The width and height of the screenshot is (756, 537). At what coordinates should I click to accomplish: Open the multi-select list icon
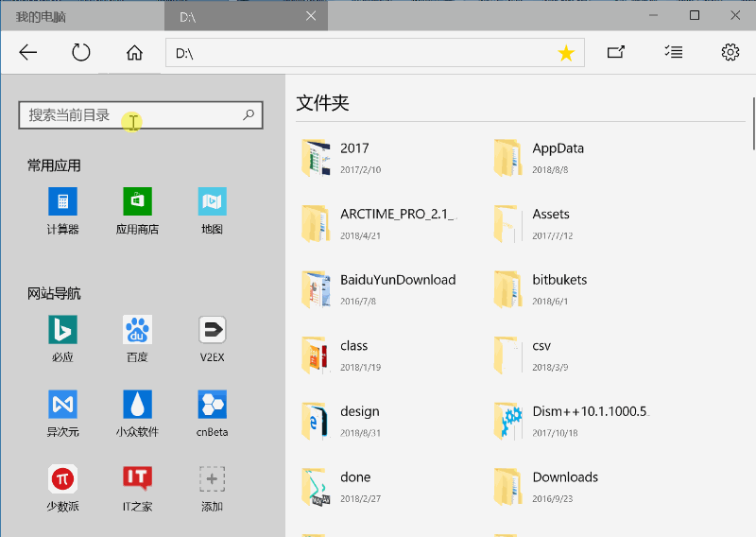click(x=674, y=52)
